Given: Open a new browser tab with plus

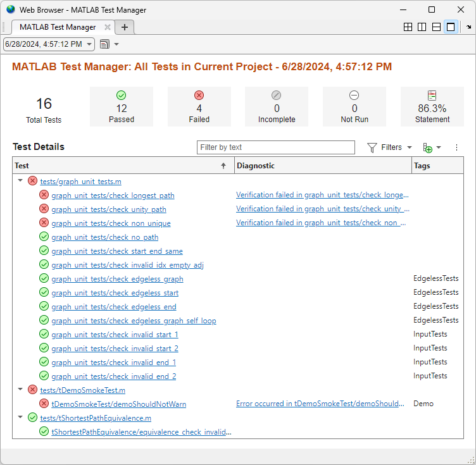Looking at the screenshot, I should pos(125,27).
